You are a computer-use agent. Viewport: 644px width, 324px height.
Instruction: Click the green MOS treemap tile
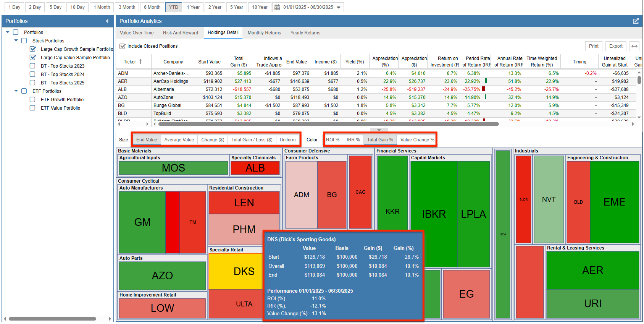pos(173,168)
